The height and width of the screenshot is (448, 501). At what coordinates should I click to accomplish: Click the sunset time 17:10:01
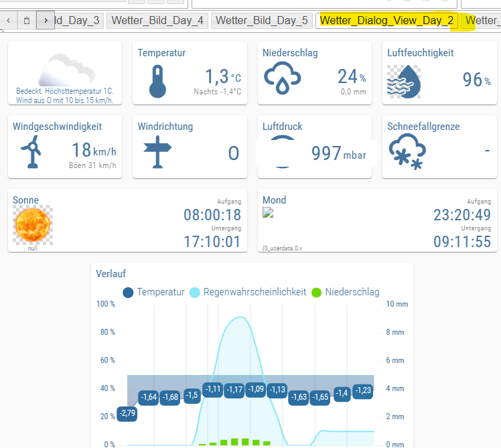212,242
